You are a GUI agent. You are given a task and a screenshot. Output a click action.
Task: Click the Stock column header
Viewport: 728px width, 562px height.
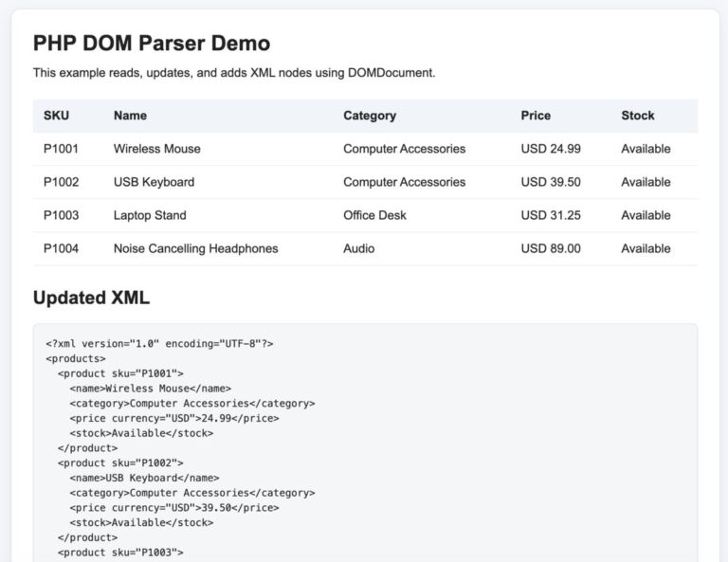637,116
